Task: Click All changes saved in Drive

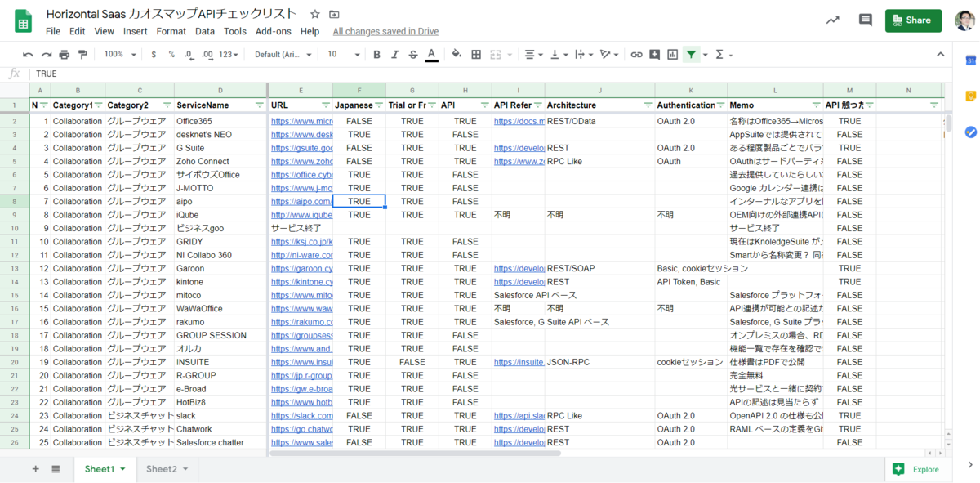Action: (x=385, y=31)
